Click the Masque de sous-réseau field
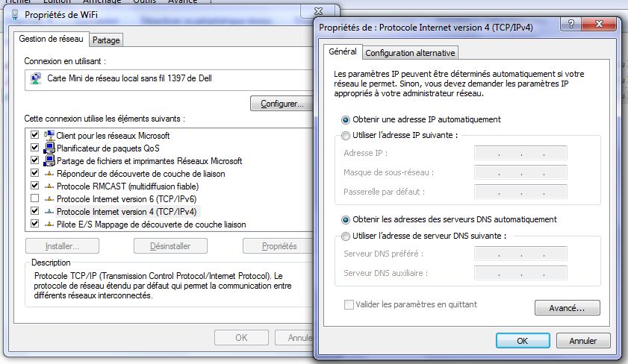Viewport: 628px width, 364px height. (520, 172)
